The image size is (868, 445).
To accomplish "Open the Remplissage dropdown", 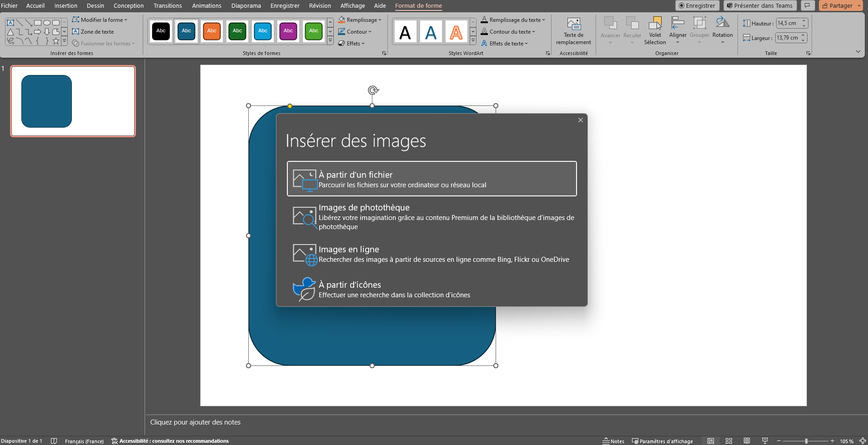I will 360,20.
